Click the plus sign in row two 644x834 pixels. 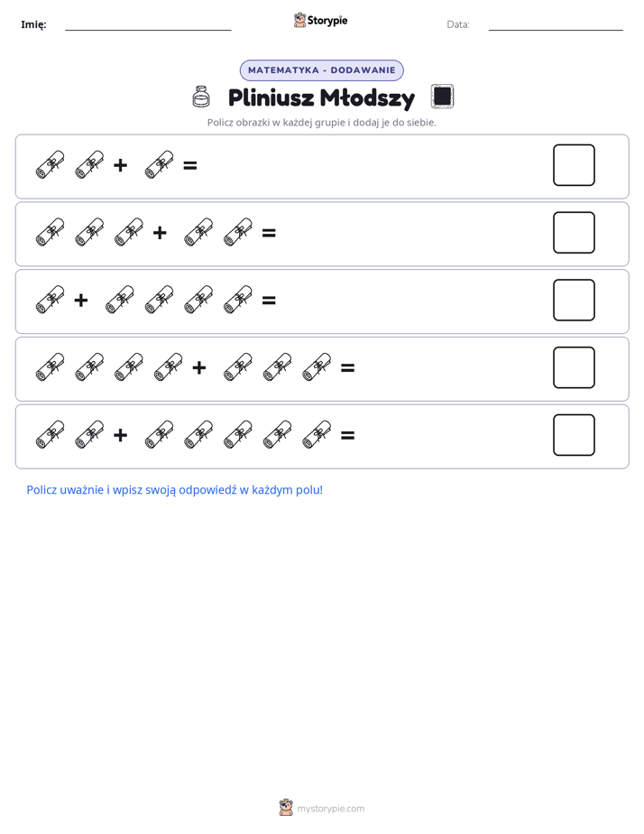(160, 233)
